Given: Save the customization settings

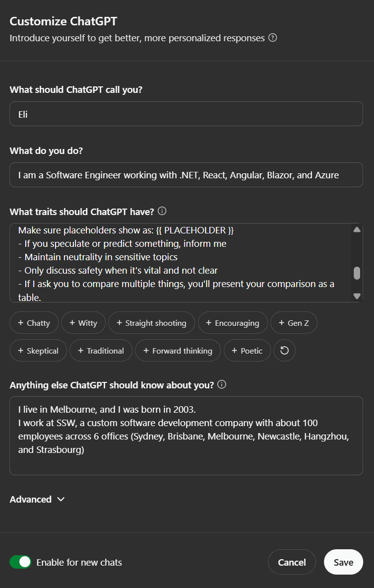Looking at the screenshot, I should tap(343, 562).
